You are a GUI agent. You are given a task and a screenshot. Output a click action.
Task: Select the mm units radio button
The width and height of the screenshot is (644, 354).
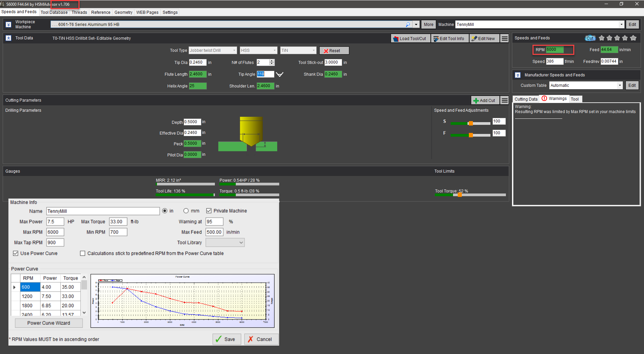click(186, 211)
